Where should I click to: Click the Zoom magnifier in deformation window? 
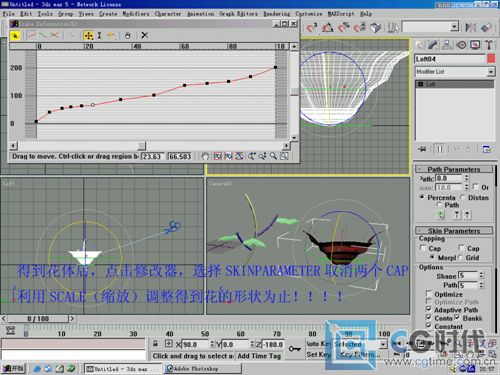coord(273,156)
